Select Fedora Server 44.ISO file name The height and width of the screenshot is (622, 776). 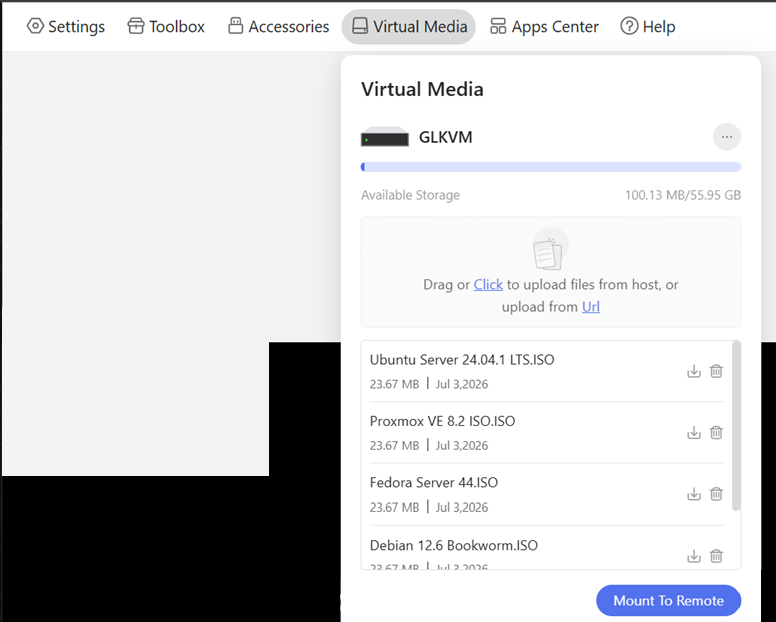tap(434, 482)
